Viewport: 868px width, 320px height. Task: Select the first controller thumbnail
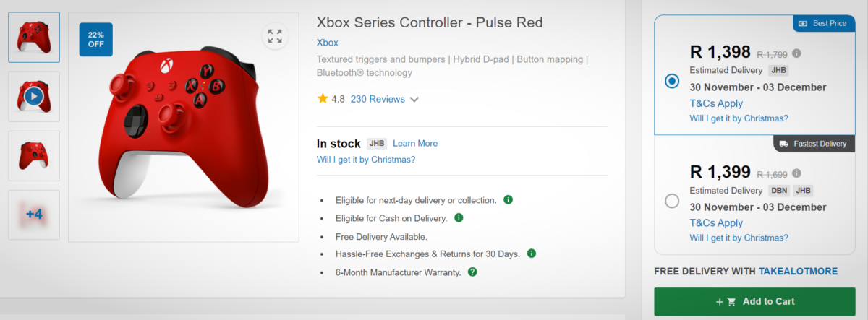pos(34,37)
